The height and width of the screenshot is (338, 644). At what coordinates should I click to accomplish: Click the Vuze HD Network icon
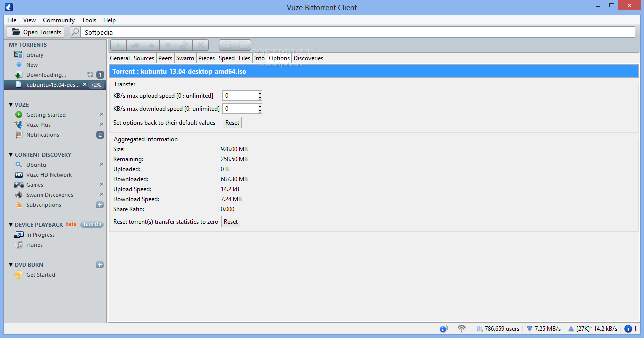(19, 175)
